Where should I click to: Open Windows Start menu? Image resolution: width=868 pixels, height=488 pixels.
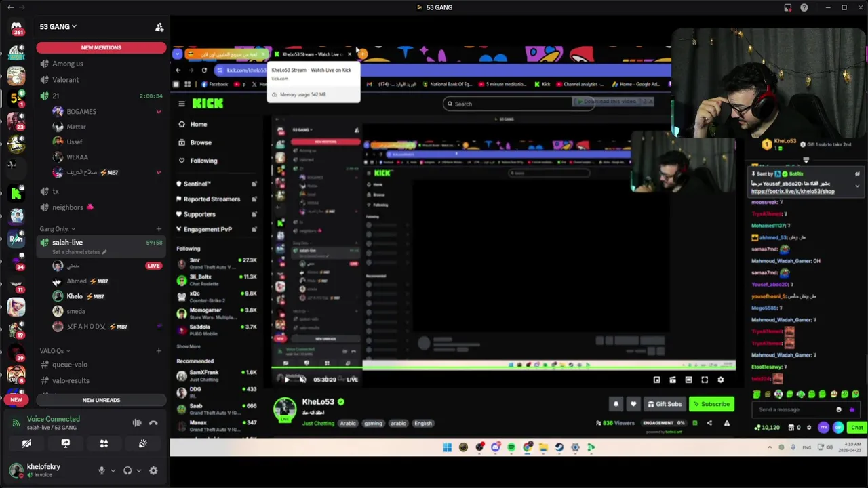point(447,447)
